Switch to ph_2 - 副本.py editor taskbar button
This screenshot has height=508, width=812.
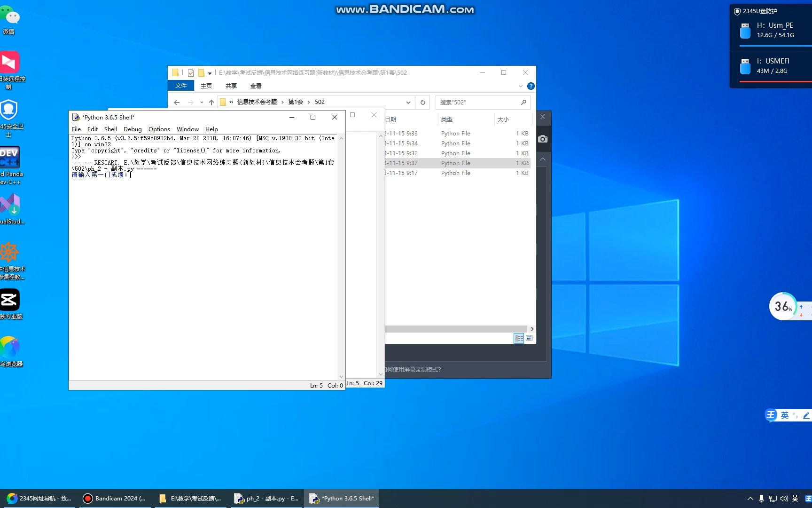click(266, 499)
